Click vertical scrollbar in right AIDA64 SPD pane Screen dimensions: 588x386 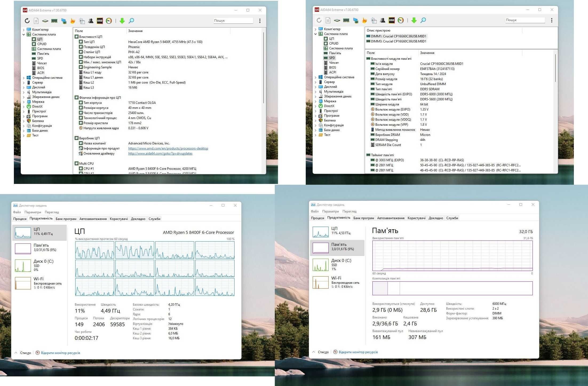click(555, 68)
